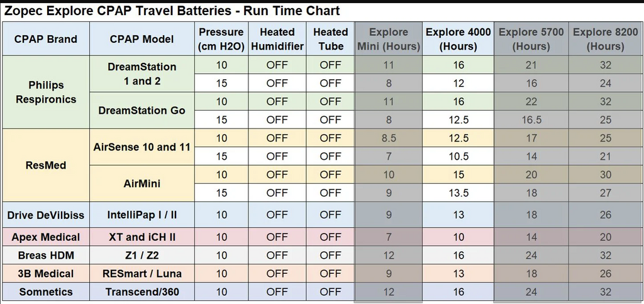Click the DreamStation Go model cell
The height and width of the screenshot is (304, 644).
(x=142, y=110)
